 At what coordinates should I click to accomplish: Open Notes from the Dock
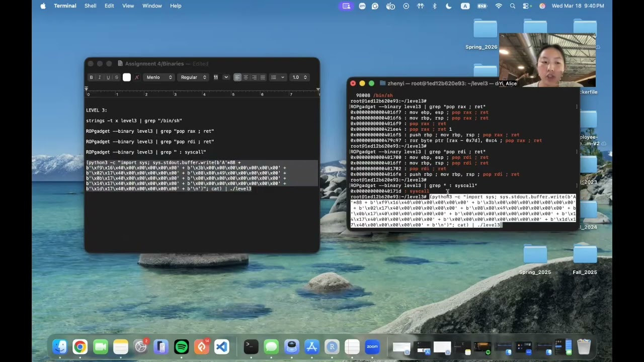pos(121,346)
